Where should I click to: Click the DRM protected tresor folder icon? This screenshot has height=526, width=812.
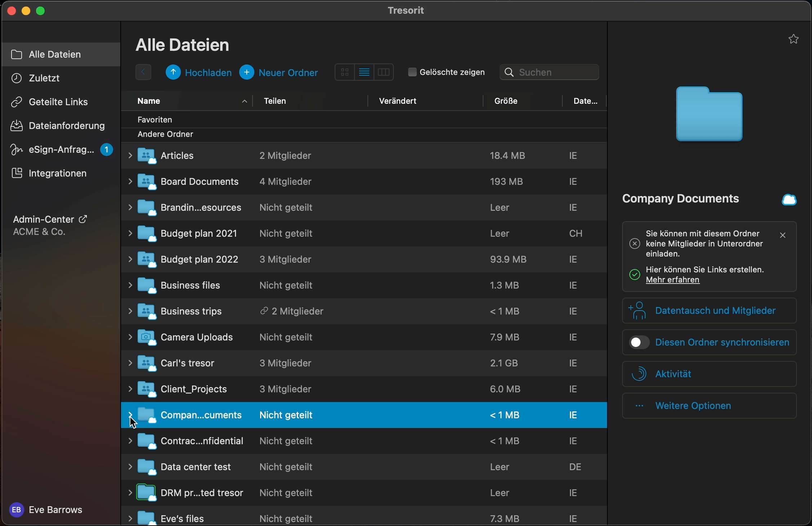click(147, 493)
